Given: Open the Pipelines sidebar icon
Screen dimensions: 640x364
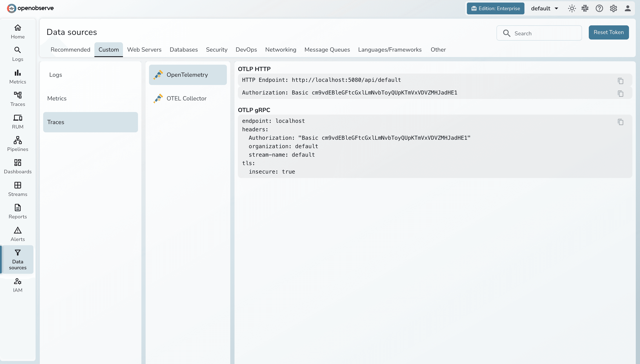Looking at the screenshot, I should (x=18, y=144).
